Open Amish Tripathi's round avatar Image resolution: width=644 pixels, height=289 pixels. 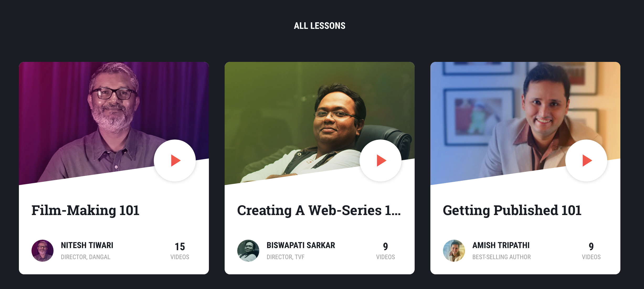[454, 251]
